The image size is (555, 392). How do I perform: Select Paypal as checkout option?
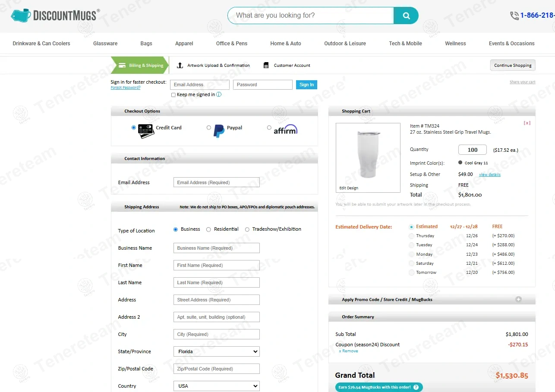[x=209, y=128]
